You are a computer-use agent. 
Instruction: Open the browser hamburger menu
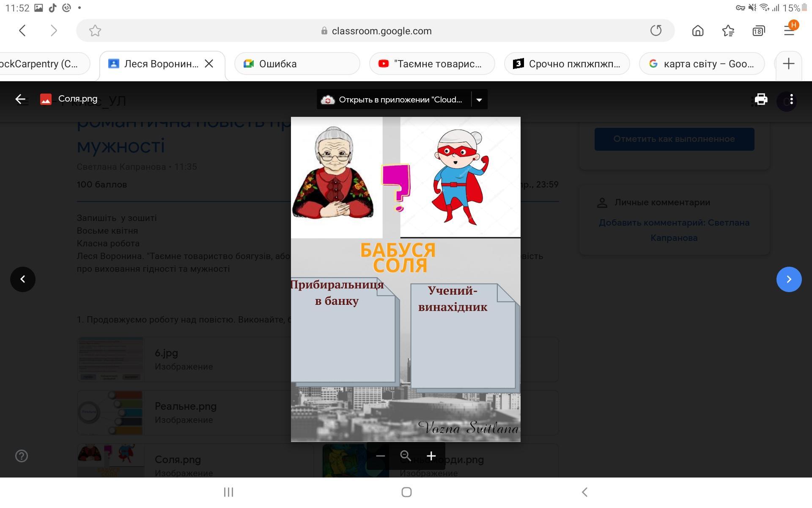coord(789,30)
